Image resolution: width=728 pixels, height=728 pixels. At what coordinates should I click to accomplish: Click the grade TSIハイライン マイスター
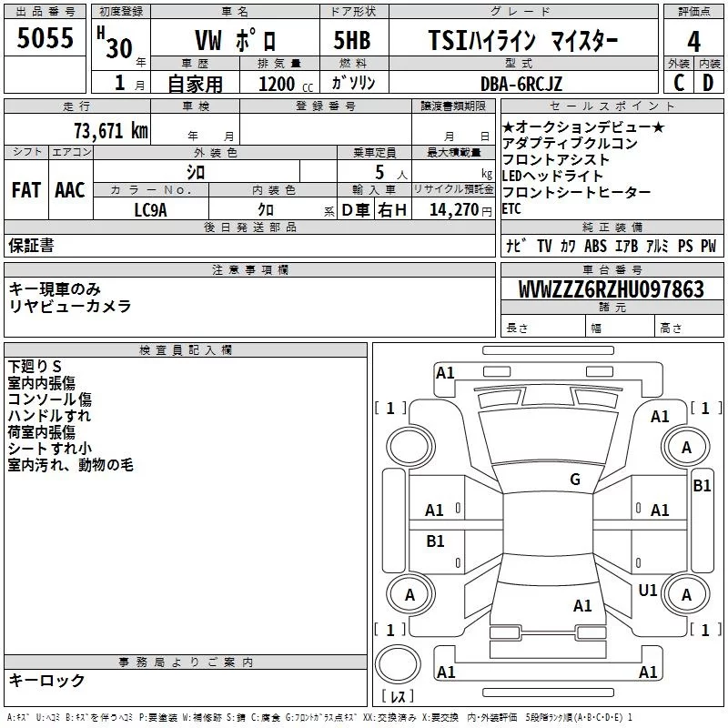[x=523, y=40]
